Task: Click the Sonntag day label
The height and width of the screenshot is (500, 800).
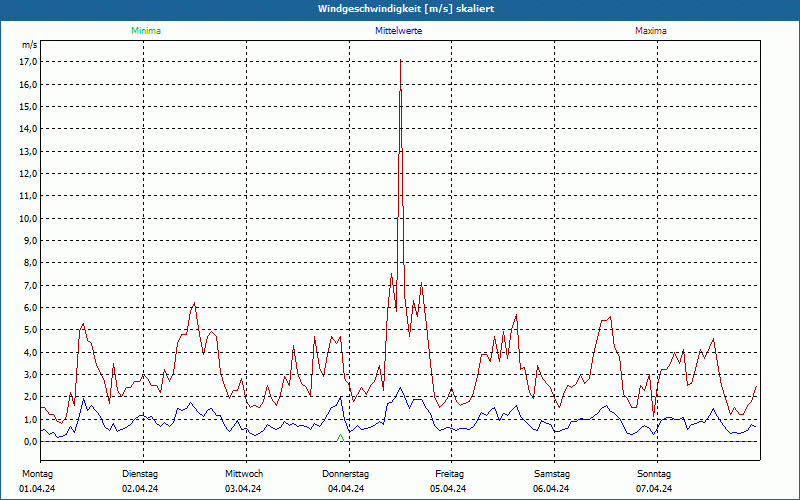Action: 654,474
